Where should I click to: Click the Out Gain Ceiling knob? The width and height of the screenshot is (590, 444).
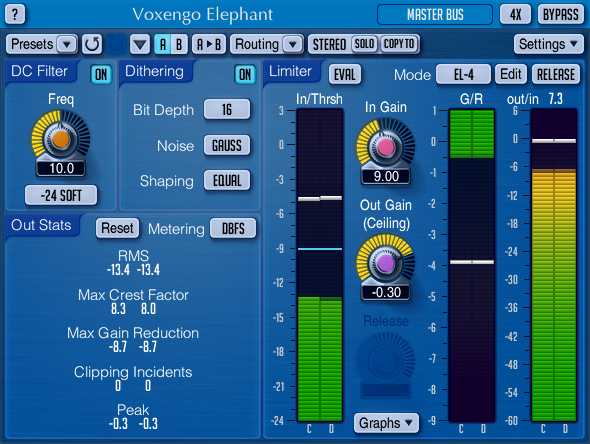coord(386,263)
